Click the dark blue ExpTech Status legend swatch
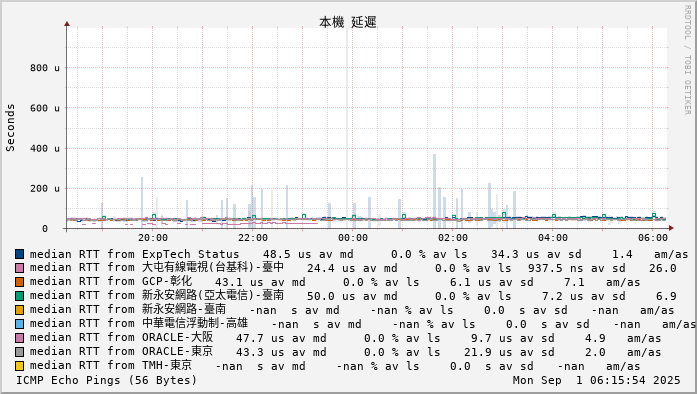This screenshot has width=697, height=394. 19,254
